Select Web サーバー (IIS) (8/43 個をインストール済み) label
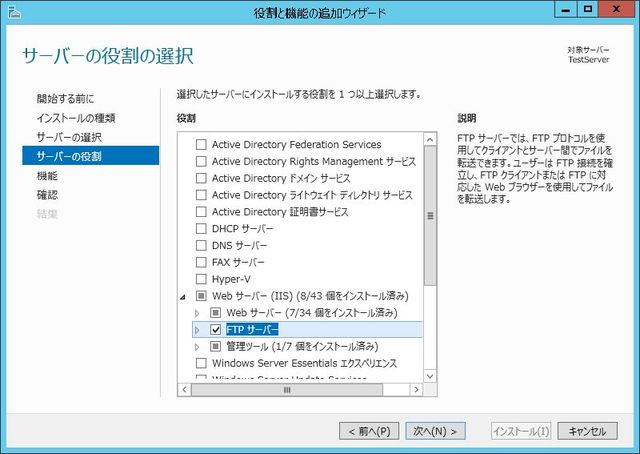This screenshot has height=454, width=640. tap(310, 296)
